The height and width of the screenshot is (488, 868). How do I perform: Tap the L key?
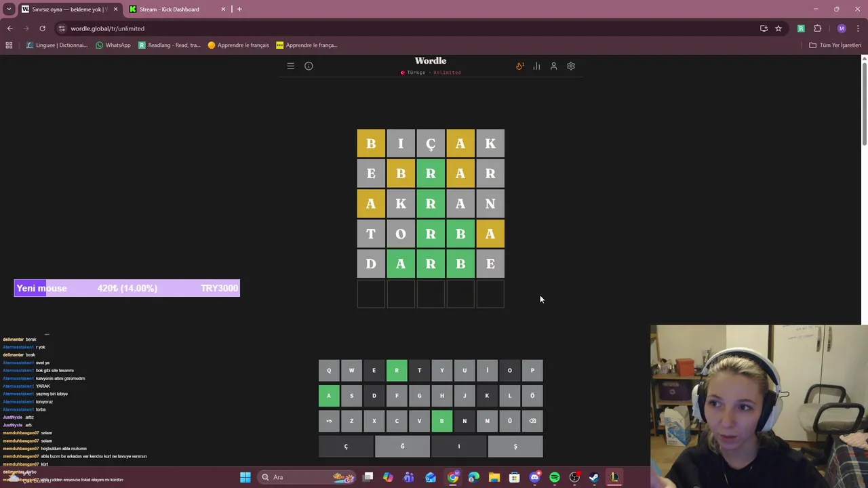(x=510, y=396)
